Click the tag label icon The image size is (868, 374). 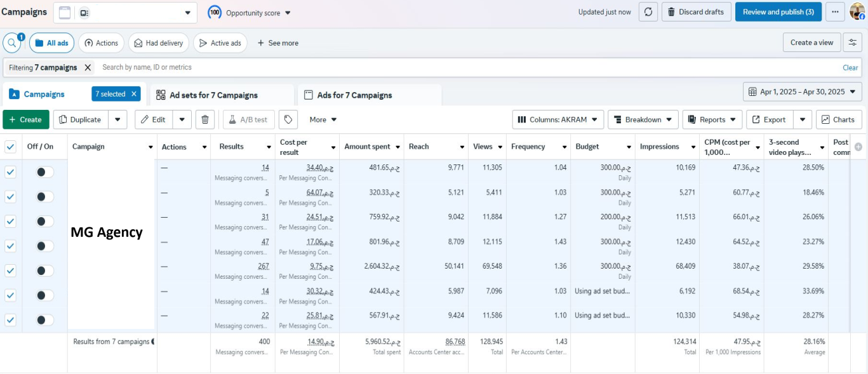pyautogui.click(x=288, y=119)
